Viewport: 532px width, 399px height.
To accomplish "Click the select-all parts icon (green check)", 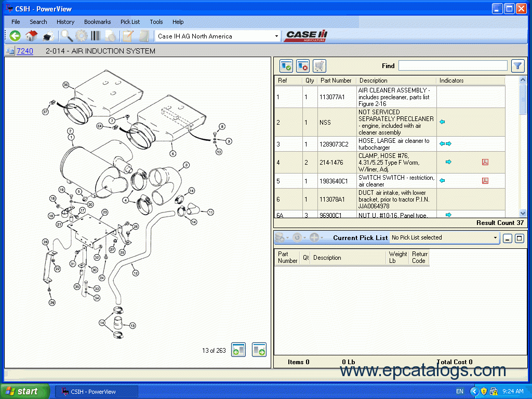I will (x=286, y=66).
